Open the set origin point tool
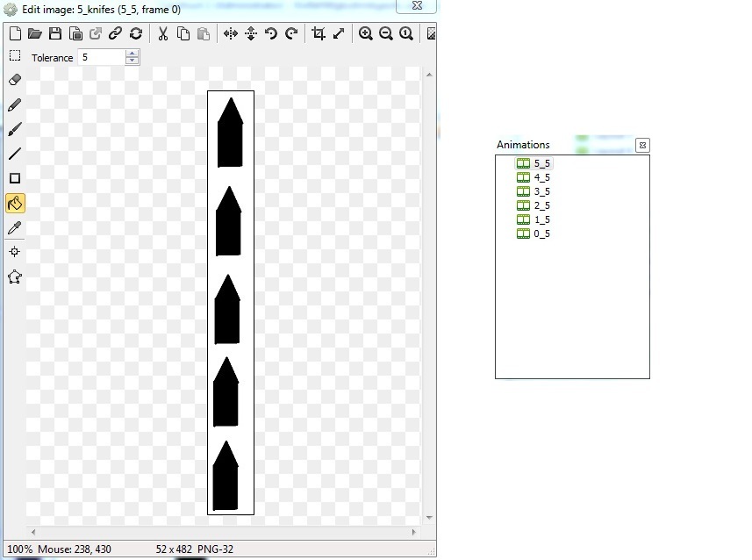Viewport: 752px width, 560px height. (x=14, y=252)
